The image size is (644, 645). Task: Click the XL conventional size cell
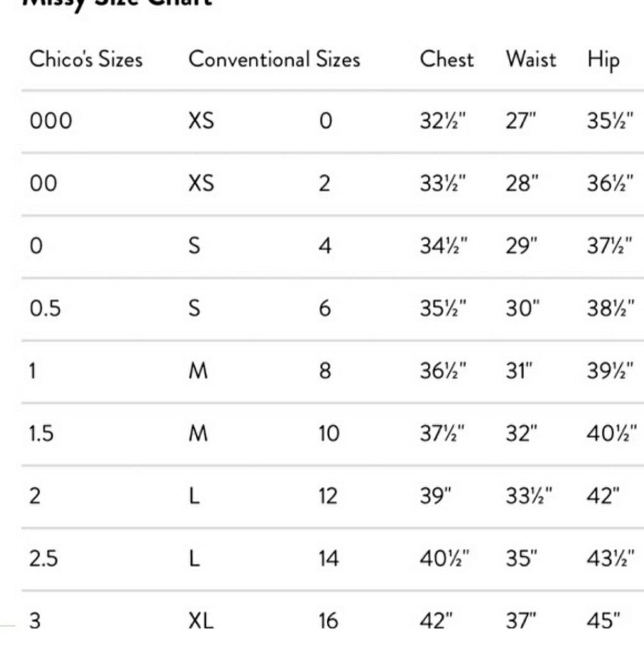(x=201, y=620)
